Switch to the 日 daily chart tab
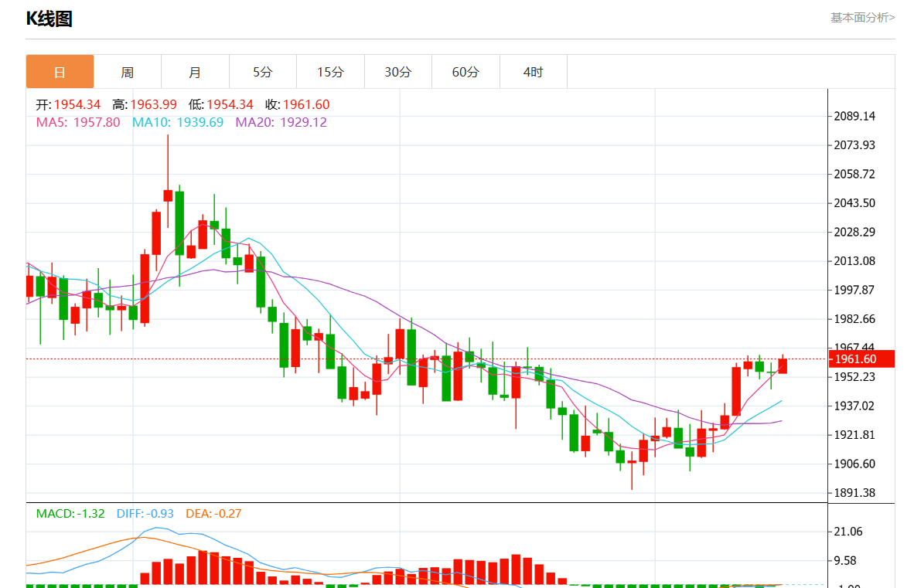Screen dimensions: 914x588 point(60,72)
